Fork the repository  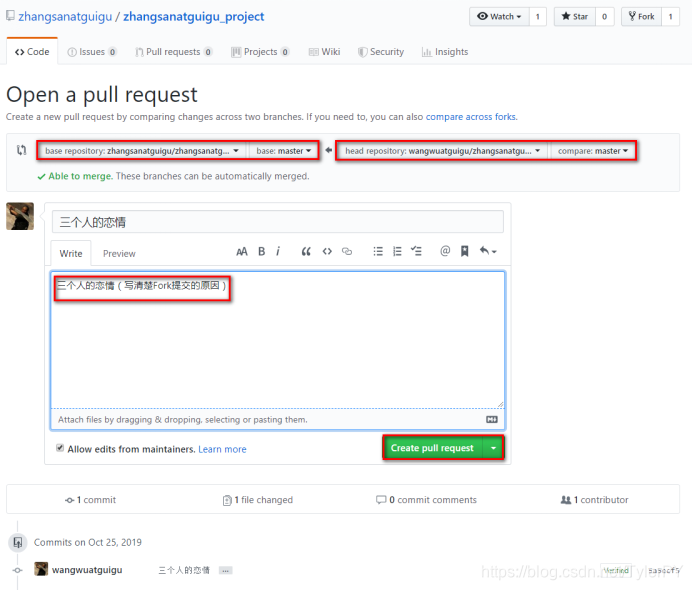click(641, 17)
